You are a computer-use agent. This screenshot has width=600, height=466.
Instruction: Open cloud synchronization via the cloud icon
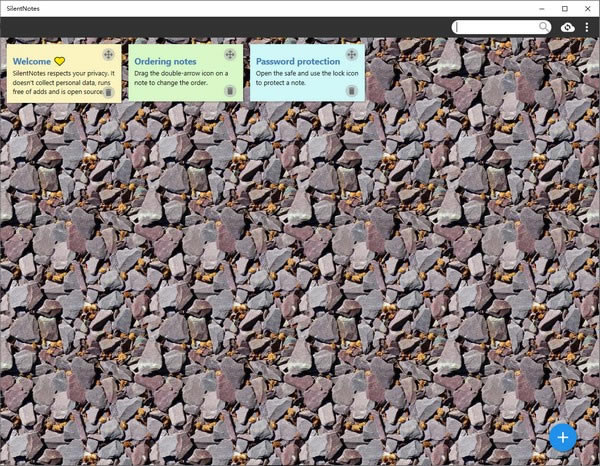[567, 27]
